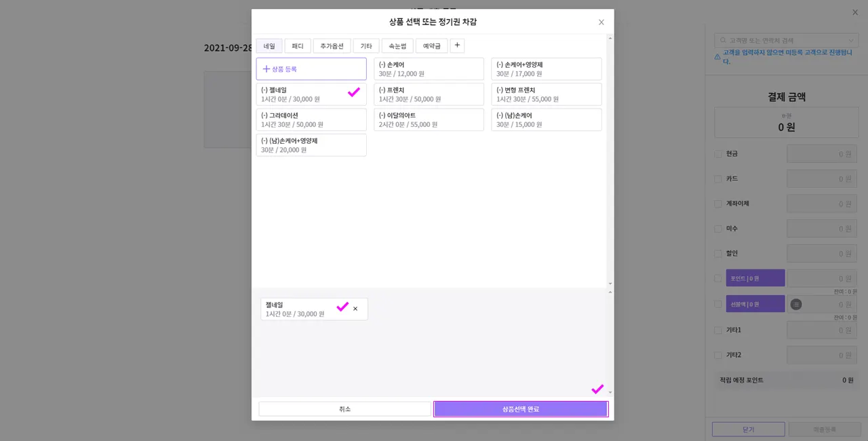Image resolution: width=868 pixels, height=441 pixels.
Task: Click the plus icon to add category tab
Action: pyautogui.click(x=457, y=45)
